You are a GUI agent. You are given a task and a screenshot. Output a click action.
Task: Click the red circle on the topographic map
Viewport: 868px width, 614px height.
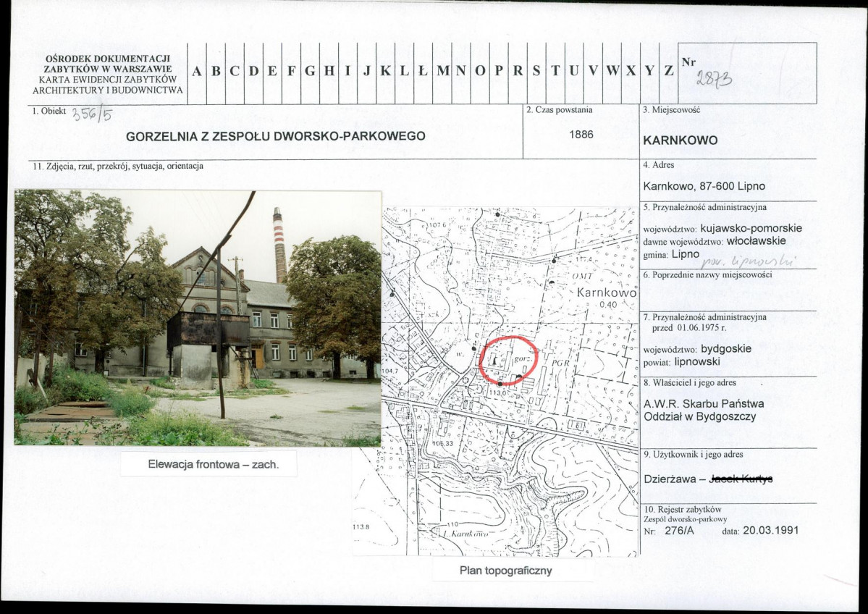[x=508, y=361]
